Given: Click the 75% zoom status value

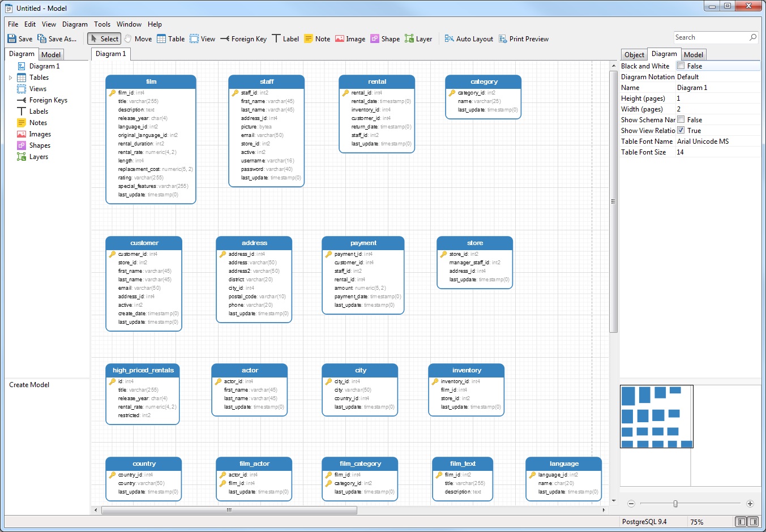Looking at the screenshot, I should (697, 522).
